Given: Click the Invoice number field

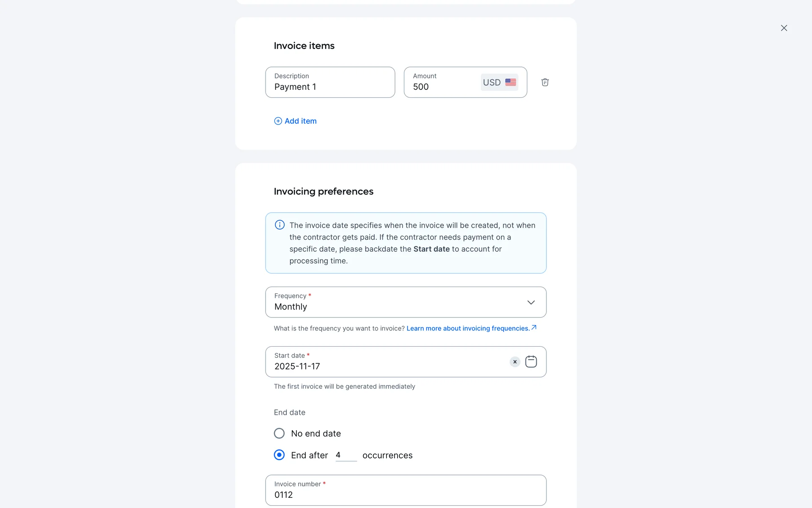Looking at the screenshot, I should click(406, 490).
